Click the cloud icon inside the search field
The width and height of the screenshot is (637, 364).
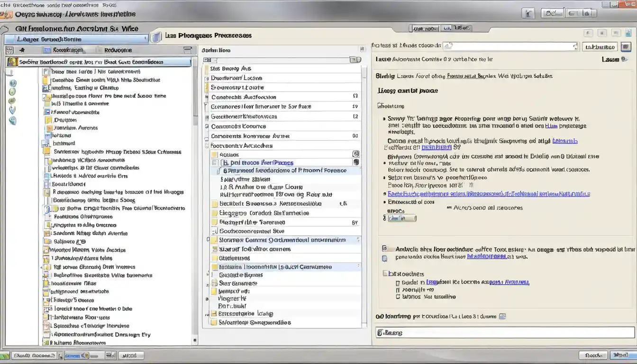pos(448,46)
